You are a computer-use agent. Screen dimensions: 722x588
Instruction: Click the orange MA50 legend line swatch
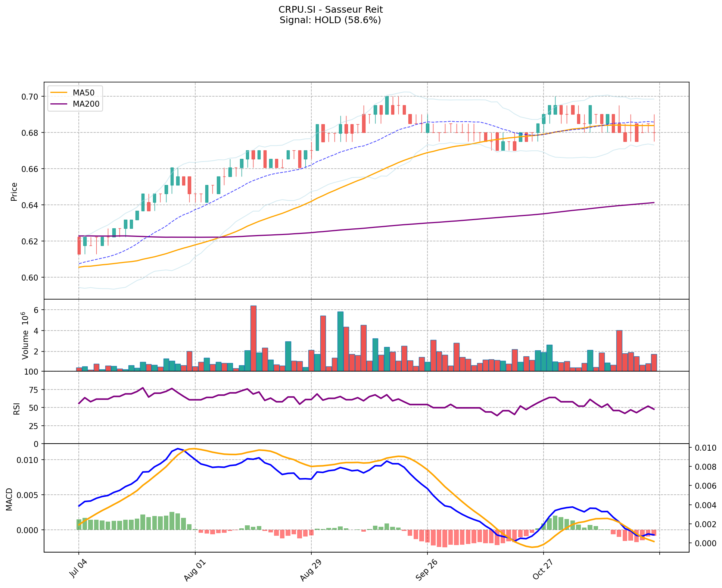point(59,93)
